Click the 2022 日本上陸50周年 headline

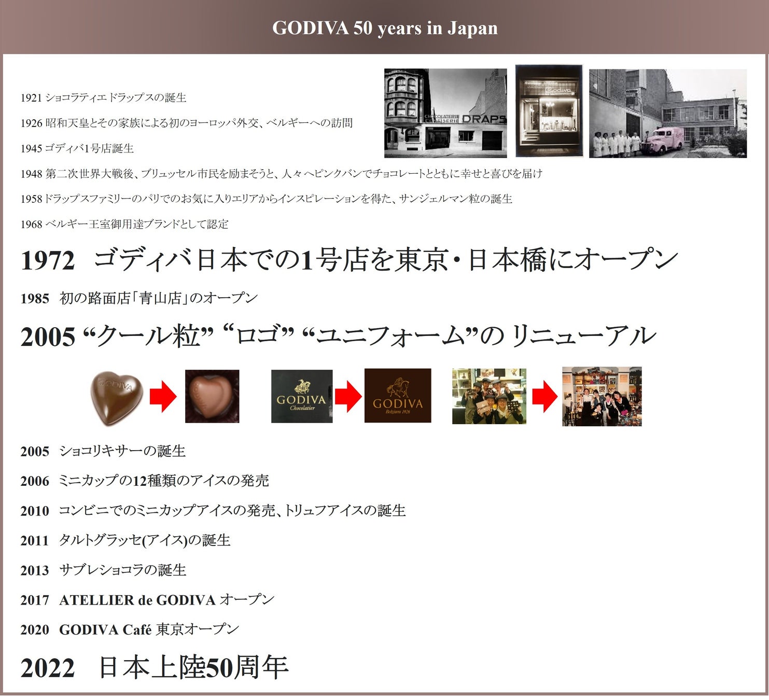click(155, 667)
